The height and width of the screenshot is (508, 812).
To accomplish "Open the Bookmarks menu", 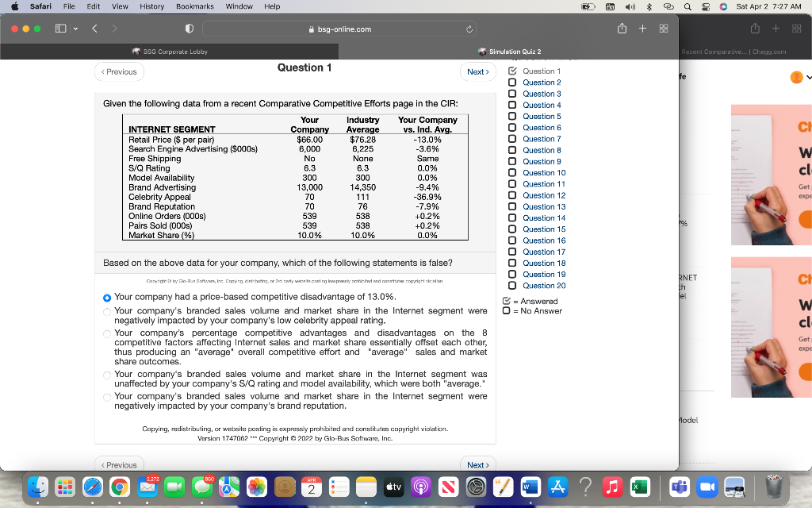I will point(194,6).
